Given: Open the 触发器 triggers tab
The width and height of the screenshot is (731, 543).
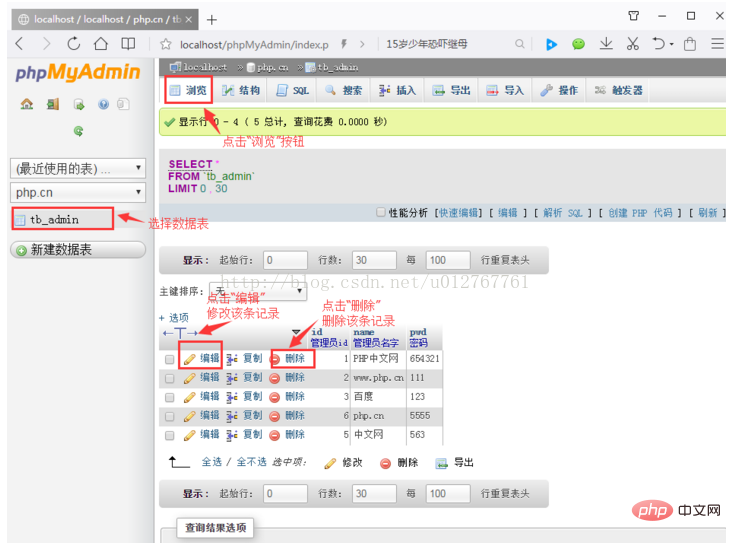Looking at the screenshot, I should pyautogui.click(x=618, y=90).
